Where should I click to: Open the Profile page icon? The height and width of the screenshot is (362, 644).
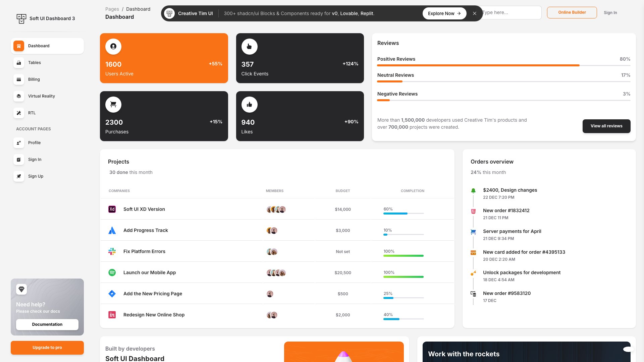[x=18, y=143]
